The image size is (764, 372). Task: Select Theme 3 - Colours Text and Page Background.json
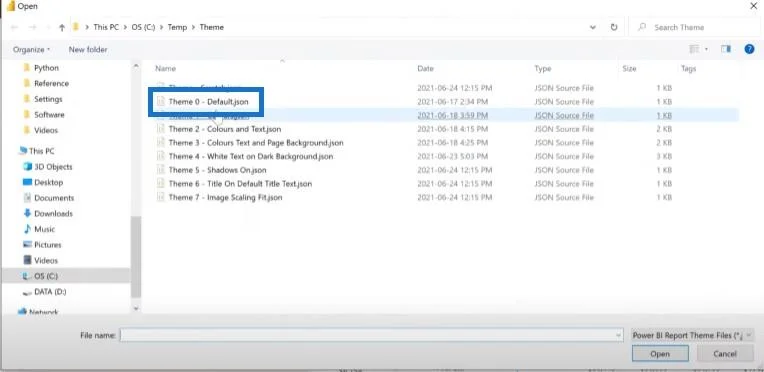[256, 143]
